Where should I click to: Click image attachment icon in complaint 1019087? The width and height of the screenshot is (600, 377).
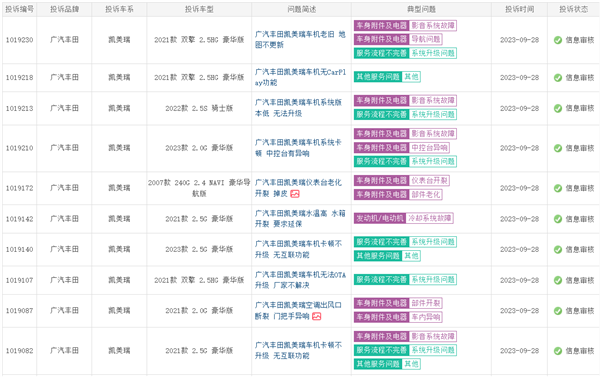[316, 317]
